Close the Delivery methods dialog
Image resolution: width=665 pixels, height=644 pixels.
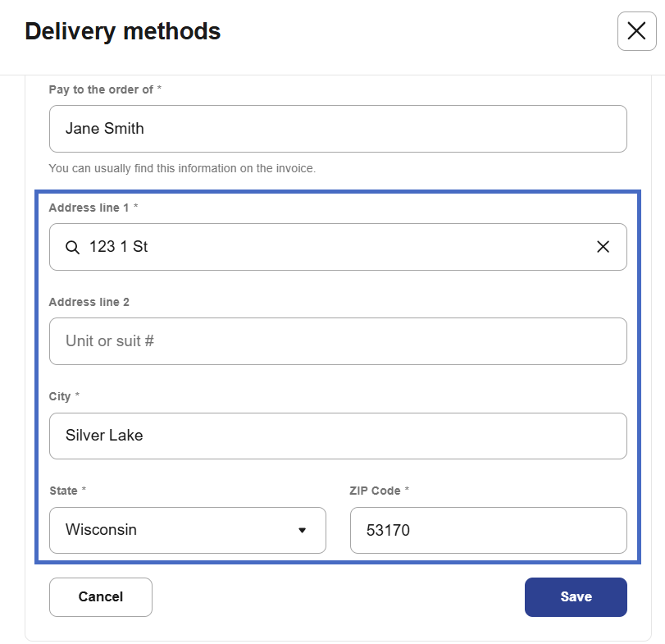[x=636, y=32]
